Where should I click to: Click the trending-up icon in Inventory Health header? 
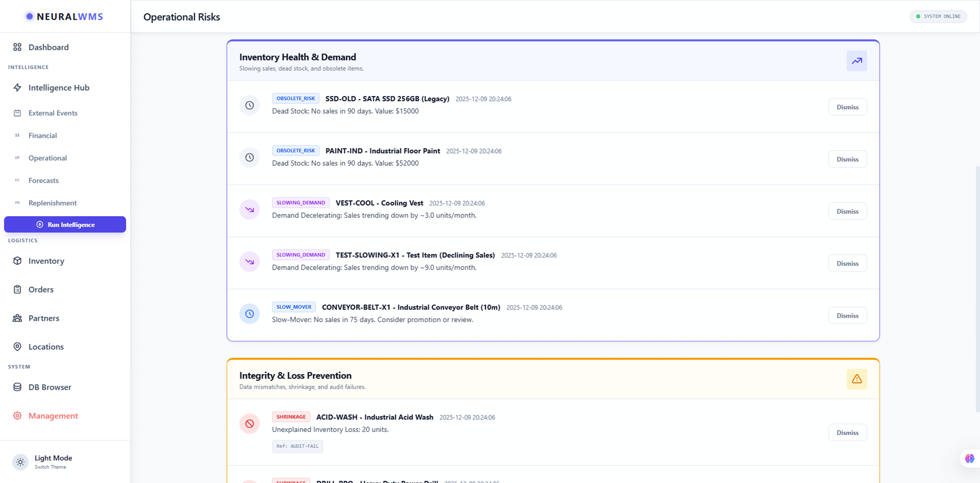857,61
